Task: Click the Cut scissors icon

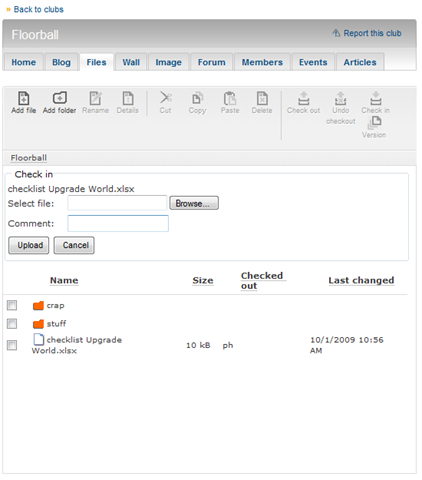Action: [165, 98]
